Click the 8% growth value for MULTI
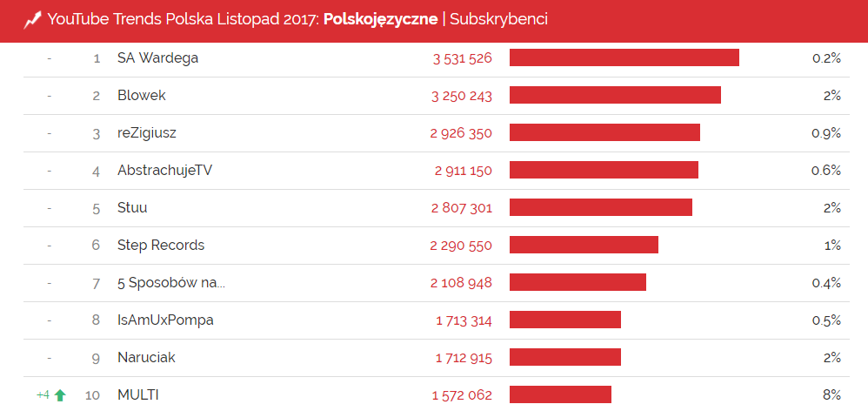This screenshot has width=868, height=411. tap(832, 395)
